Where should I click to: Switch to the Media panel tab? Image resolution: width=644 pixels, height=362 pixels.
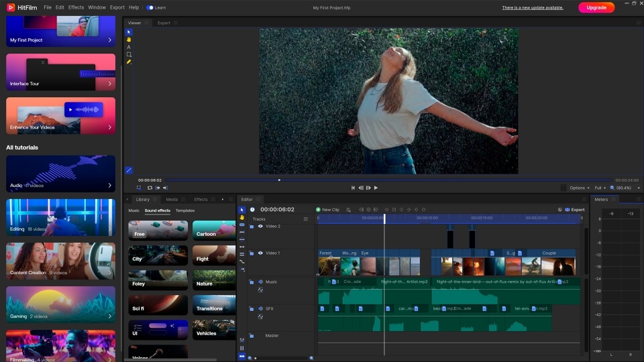click(172, 199)
